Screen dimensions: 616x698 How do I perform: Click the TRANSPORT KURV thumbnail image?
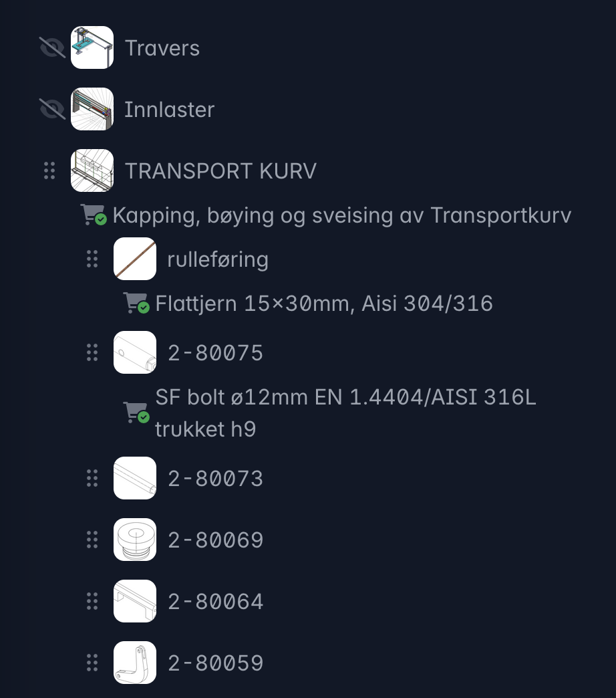point(92,170)
